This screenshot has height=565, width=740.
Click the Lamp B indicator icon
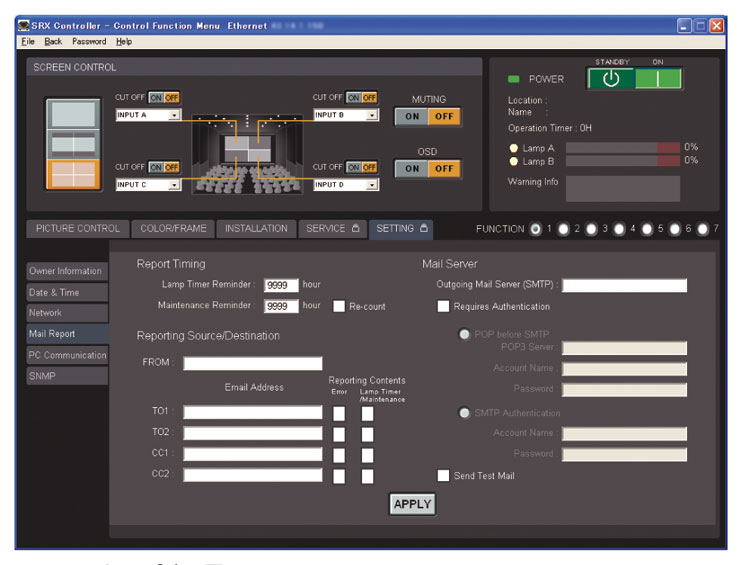coord(513,161)
